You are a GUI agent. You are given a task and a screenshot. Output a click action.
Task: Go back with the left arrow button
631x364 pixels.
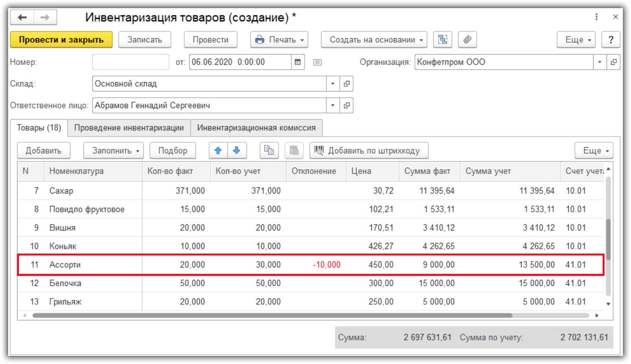pyautogui.click(x=22, y=17)
